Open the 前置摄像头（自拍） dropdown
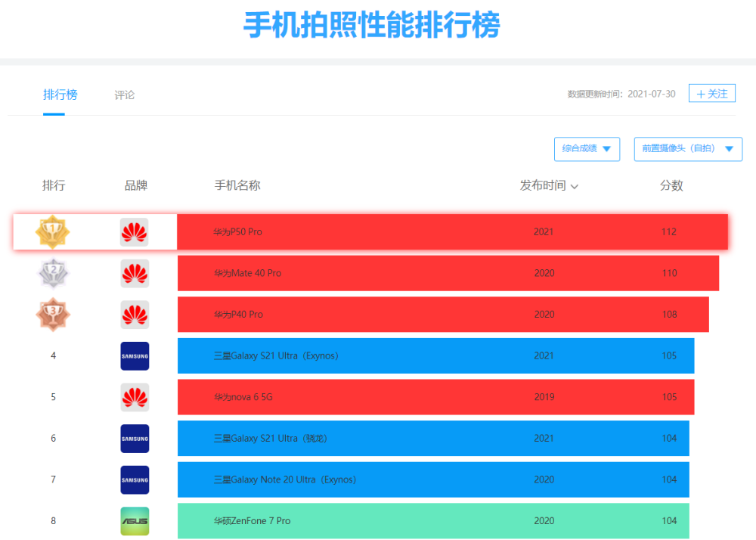756x540 pixels. 688,149
